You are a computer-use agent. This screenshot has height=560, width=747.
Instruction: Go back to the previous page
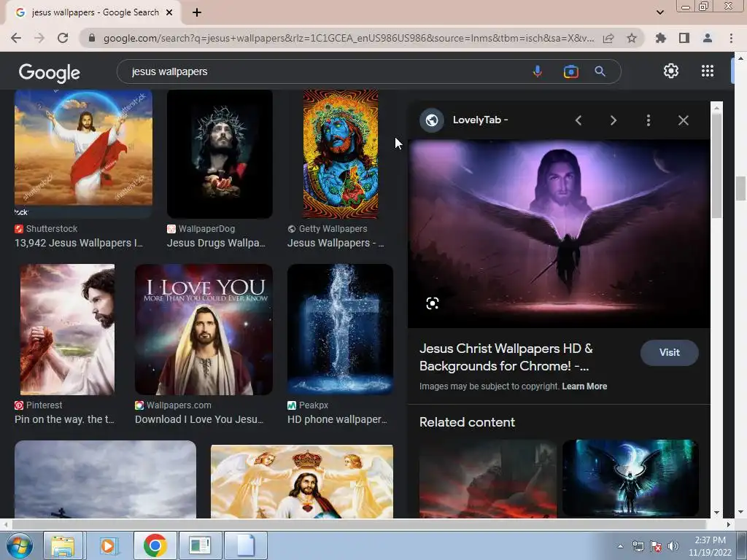coord(16,38)
